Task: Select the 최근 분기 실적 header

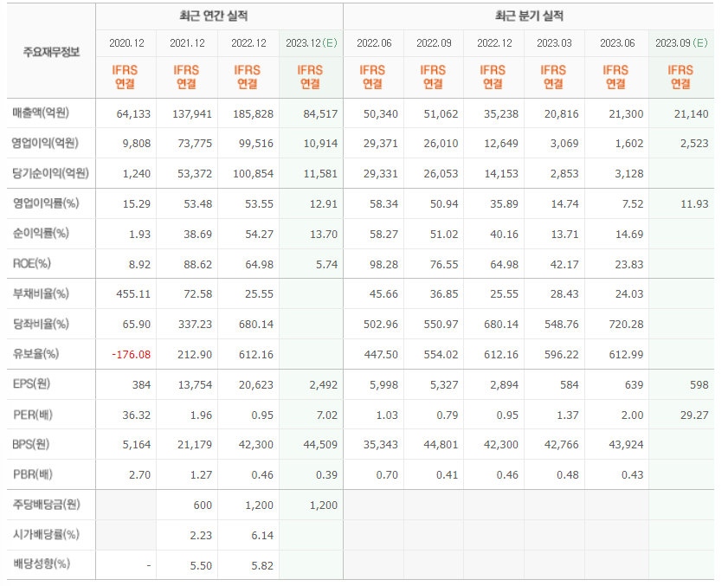Action: (529, 16)
